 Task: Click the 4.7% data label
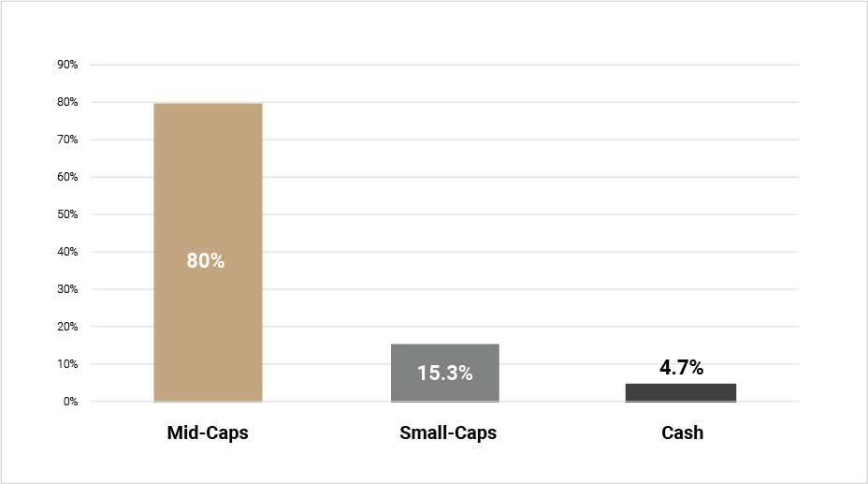click(x=682, y=368)
